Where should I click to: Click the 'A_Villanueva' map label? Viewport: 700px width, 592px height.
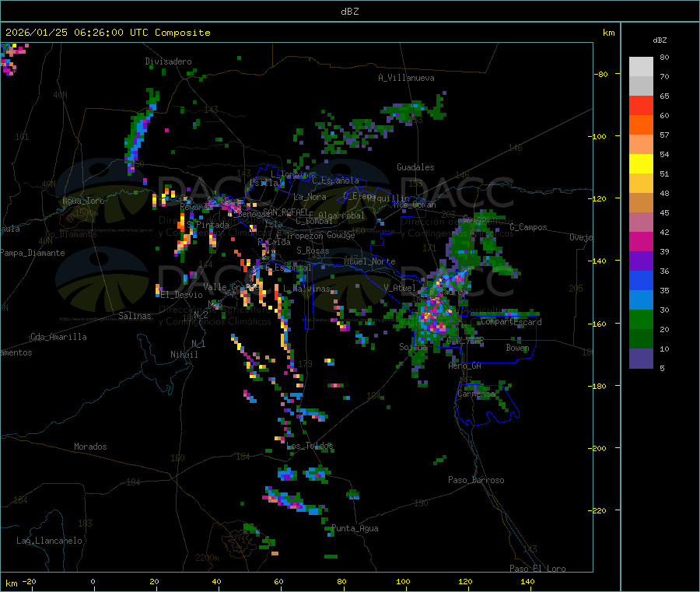pyautogui.click(x=406, y=78)
